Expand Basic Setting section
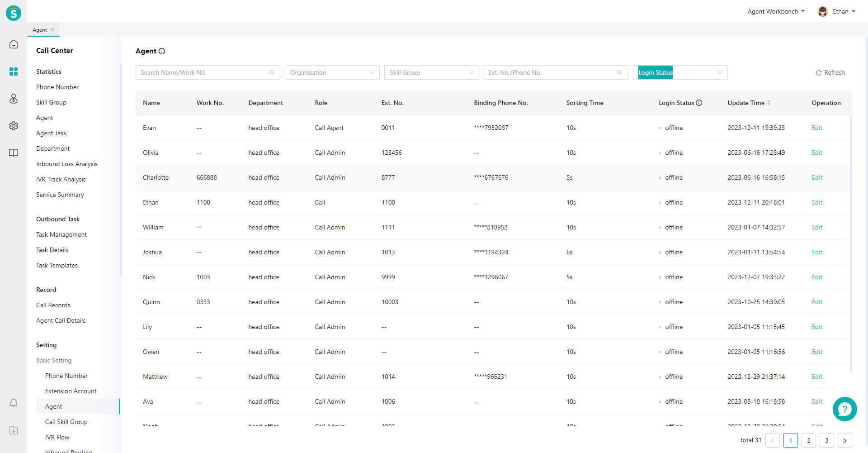The height and width of the screenshot is (453, 868). pos(54,360)
